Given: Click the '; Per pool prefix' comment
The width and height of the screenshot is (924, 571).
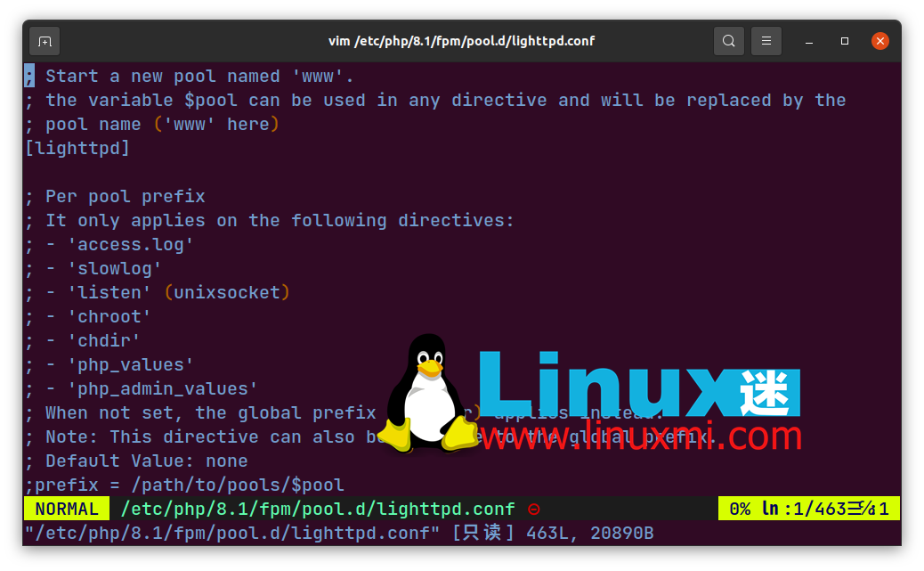Looking at the screenshot, I should click(x=115, y=197).
